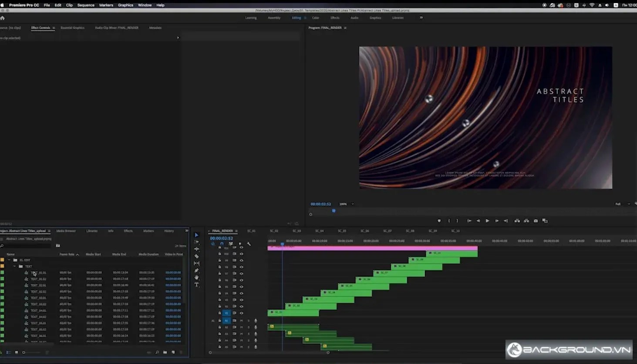The width and height of the screenshot is (637, 364).
Task: Add marker button in Program monitor
Action: point(439,221)
